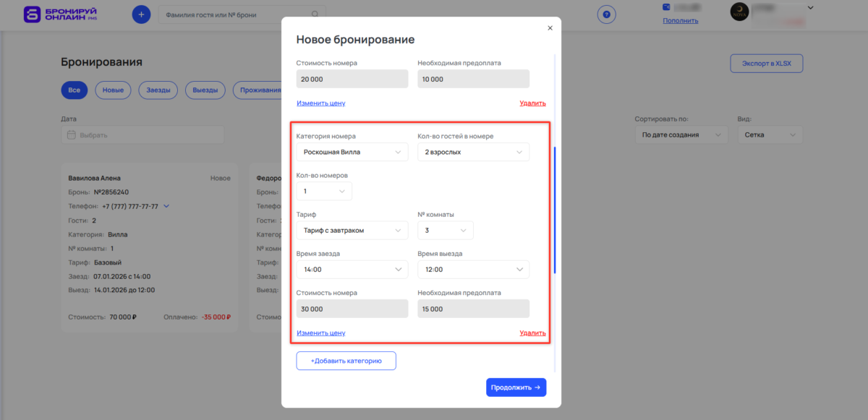The width and height of the screenshot is (868, 420).
Task: Close the Новое бронирование dialog
Action: [550, 27]
